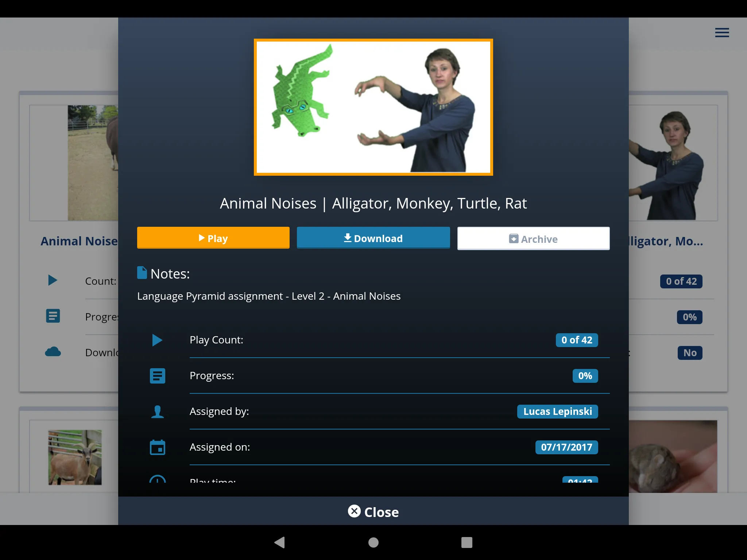The image size is (747, 560).
Task: Toggle the Play button active state
Action: click(x=213, y=238)
